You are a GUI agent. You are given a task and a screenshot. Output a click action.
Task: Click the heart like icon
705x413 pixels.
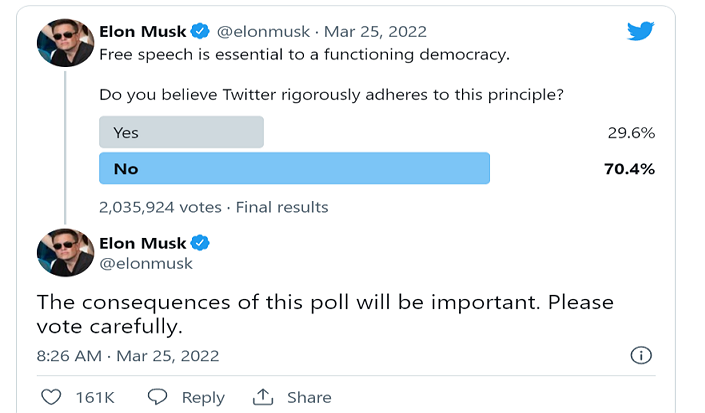tap(51, 397)
